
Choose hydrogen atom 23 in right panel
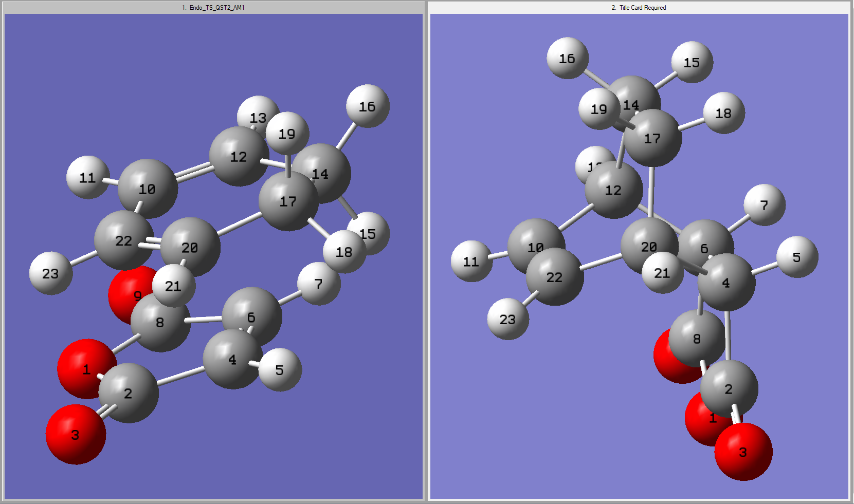coord(507,320)
